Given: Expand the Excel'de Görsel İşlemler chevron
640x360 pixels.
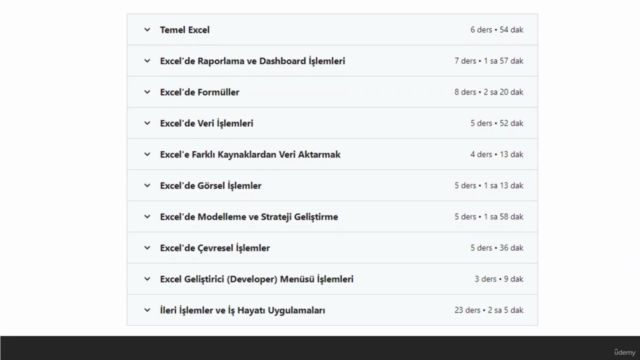Looking at the screenshot, I should pyautogui.click(x=147, y=186).
